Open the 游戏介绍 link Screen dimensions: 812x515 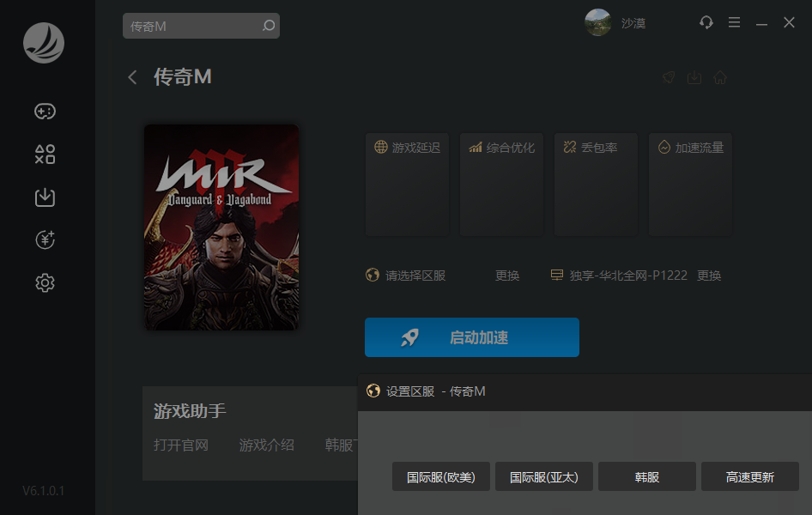pyautogui.click(x=267, y=445)
